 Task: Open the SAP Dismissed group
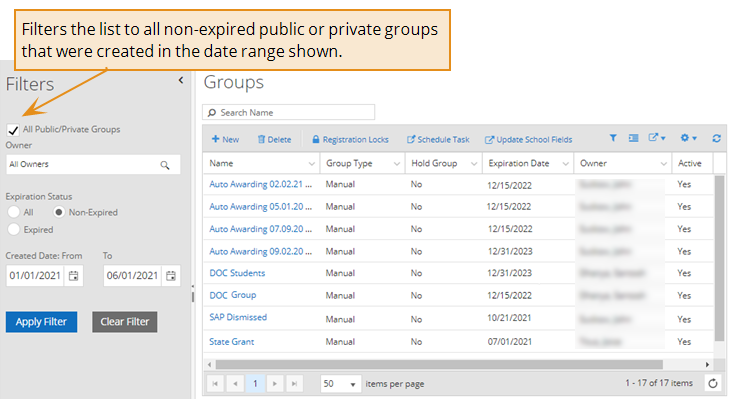pos(238,317)
